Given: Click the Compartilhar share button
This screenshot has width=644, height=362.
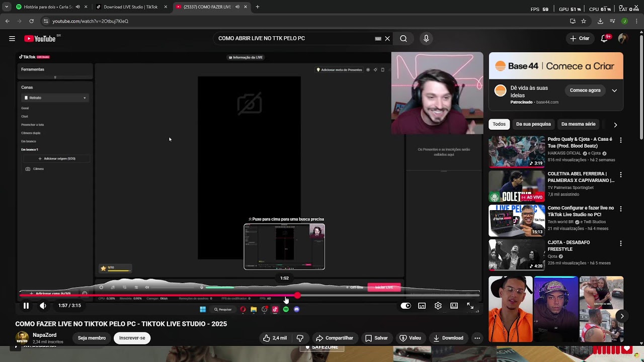Looking at the screenshot, I should coord(334,338).
